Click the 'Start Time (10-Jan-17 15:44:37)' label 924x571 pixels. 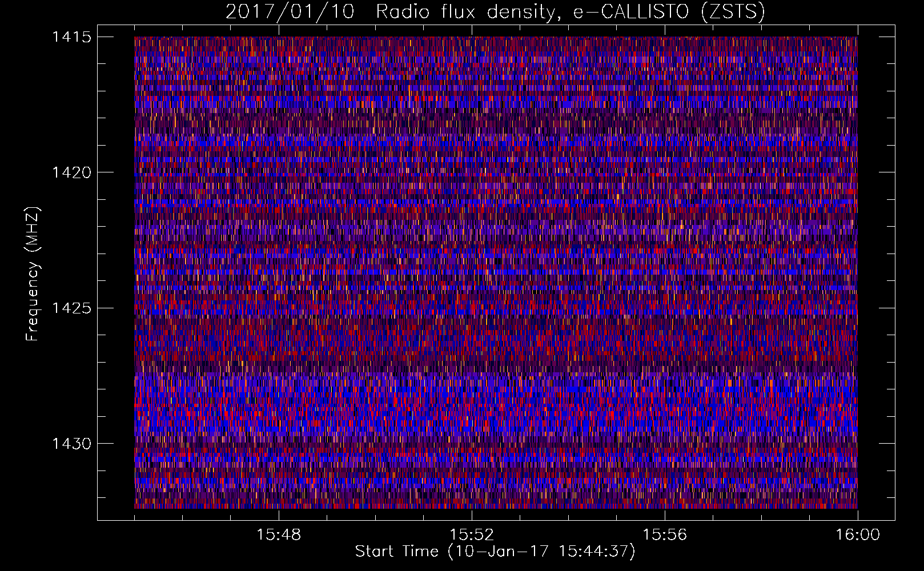tap(495, 552)
